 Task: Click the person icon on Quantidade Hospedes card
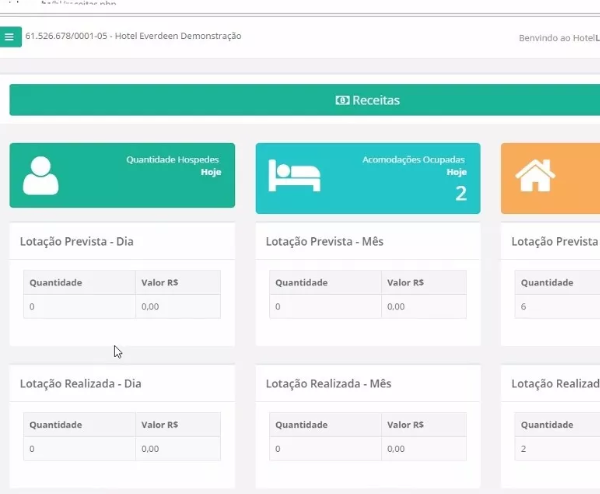point(41,176)
